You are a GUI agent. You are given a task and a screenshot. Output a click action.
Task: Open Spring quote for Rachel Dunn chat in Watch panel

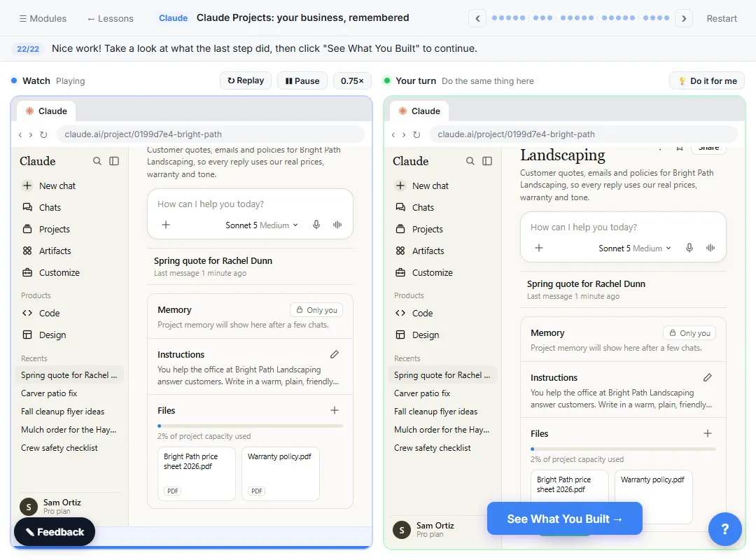click(x=250, y=266)
